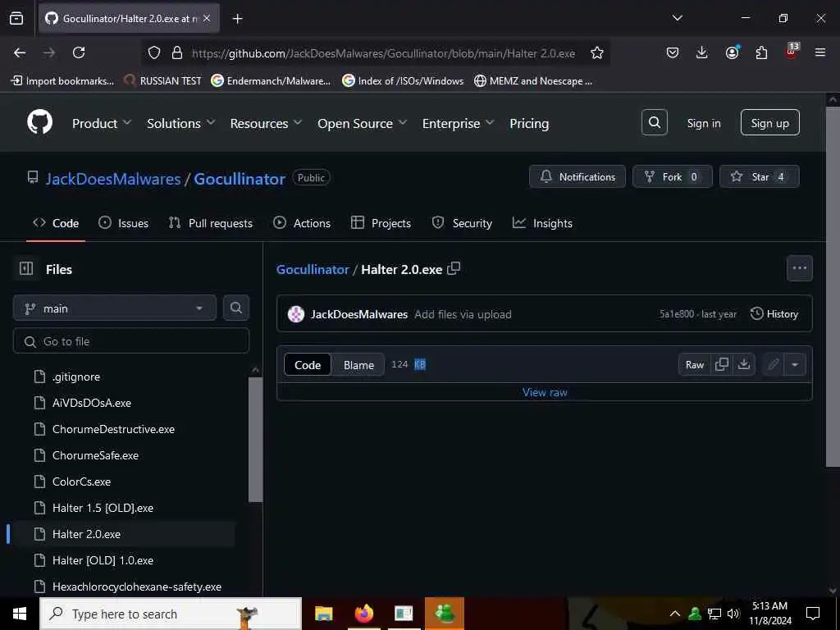The height and width of the screenshot is (630, 840).
Task: Open the three-dot more file actions button
Action: pos(799,268)
